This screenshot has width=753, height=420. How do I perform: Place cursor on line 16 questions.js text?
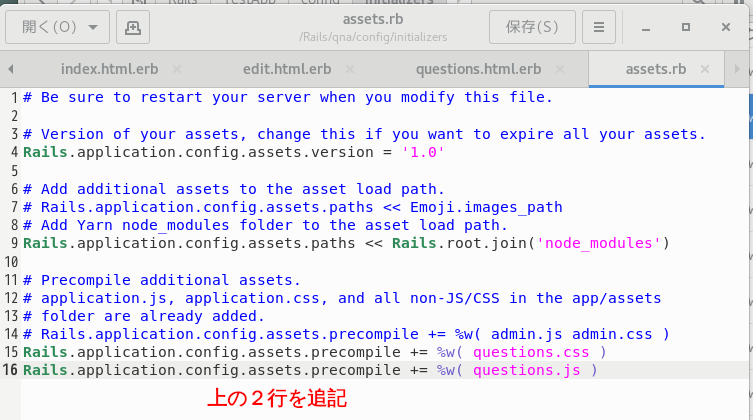click(526, 370)
